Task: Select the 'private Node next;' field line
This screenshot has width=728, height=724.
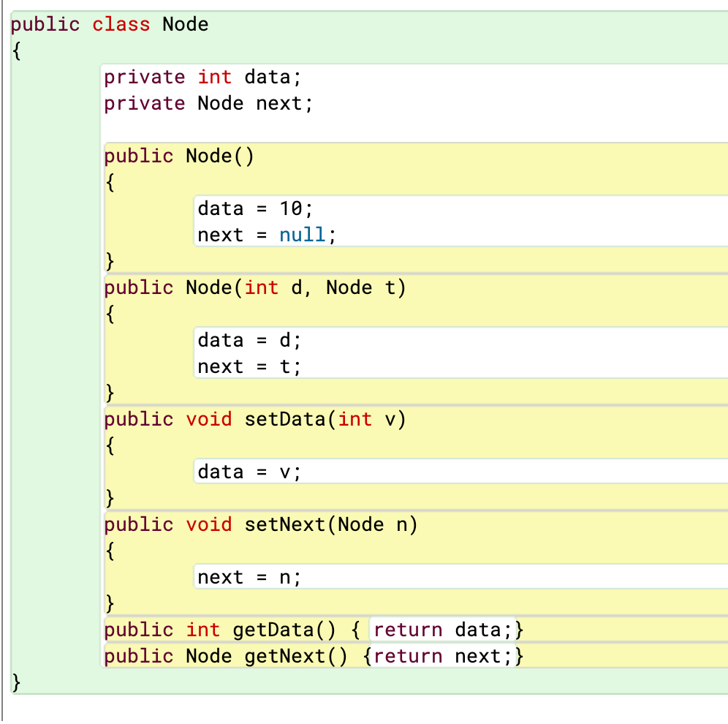Action: 208,103
